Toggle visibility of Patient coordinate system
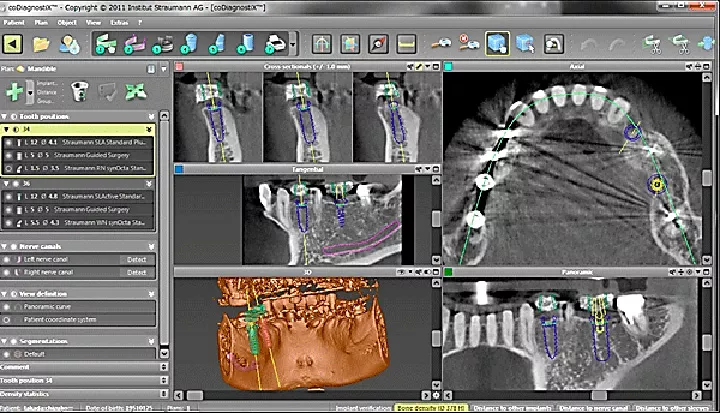Image resolution: width=720 pixels, height=413 pixels. click(6, 320)
